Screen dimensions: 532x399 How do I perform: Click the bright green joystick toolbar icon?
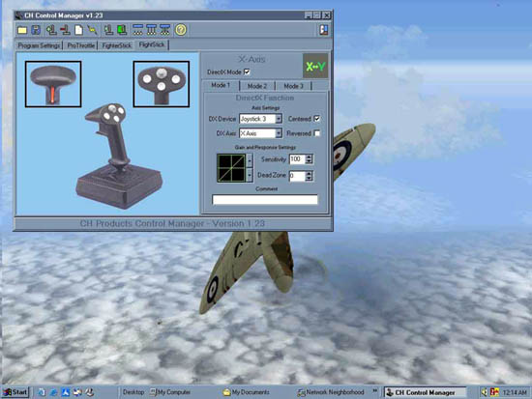point(122,30)
